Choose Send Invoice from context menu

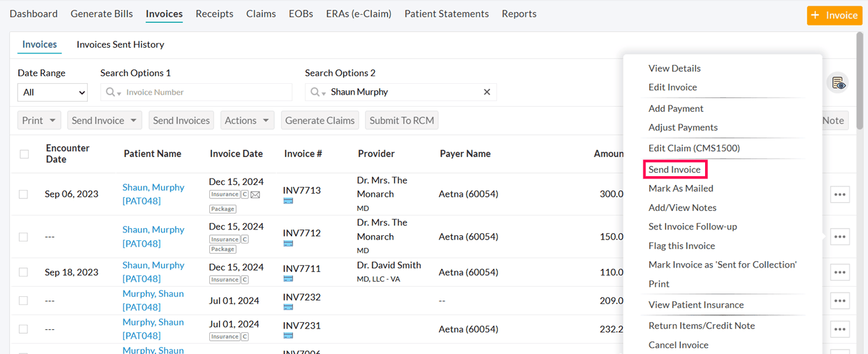[x=675, y=170]
